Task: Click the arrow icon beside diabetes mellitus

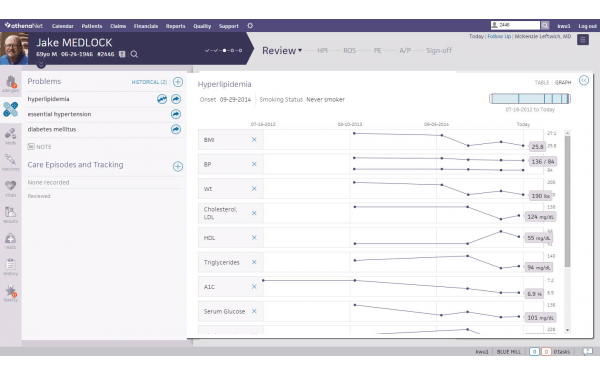Action: pyautogui.click(x=176, y=129)
